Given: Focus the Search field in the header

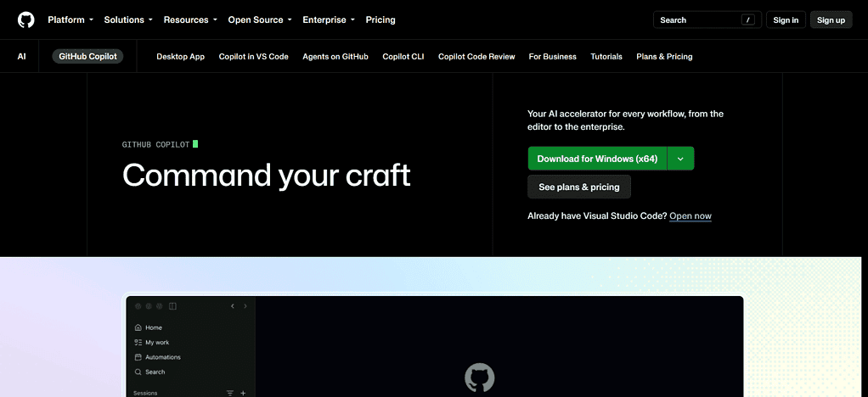Looking at the screenshot, I should pyautogui.click(x=707, y=20).
